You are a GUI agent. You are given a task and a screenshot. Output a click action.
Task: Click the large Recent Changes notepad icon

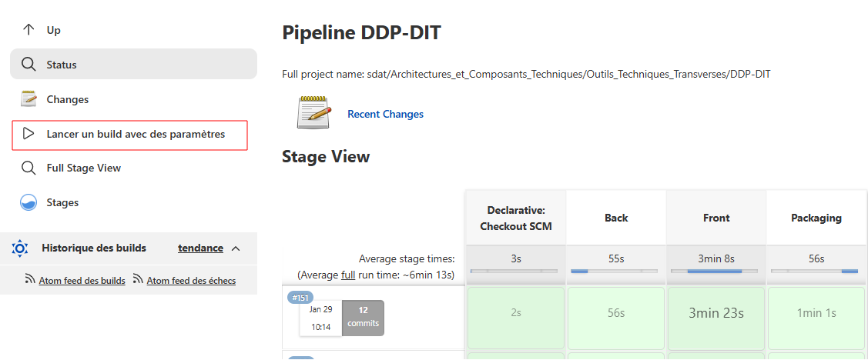pos(314,113)
